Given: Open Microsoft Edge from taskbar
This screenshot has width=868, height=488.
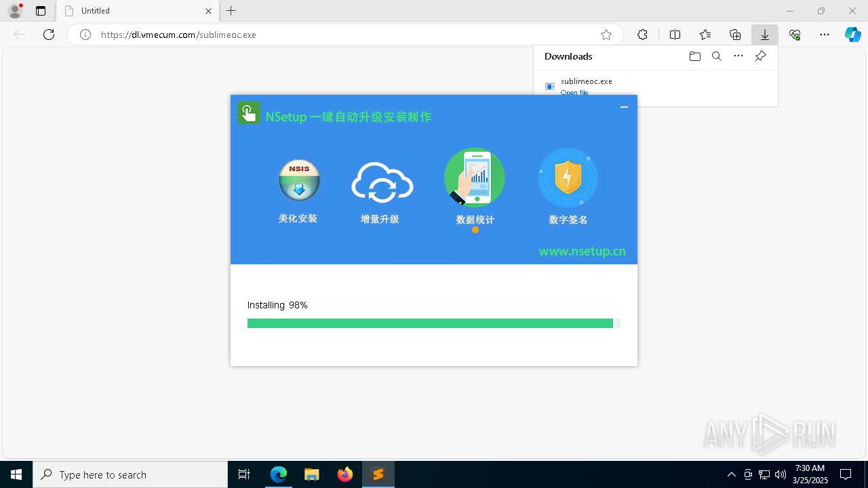Looking at the screenshot, I should pyautogui.click(x=279, y=474).
